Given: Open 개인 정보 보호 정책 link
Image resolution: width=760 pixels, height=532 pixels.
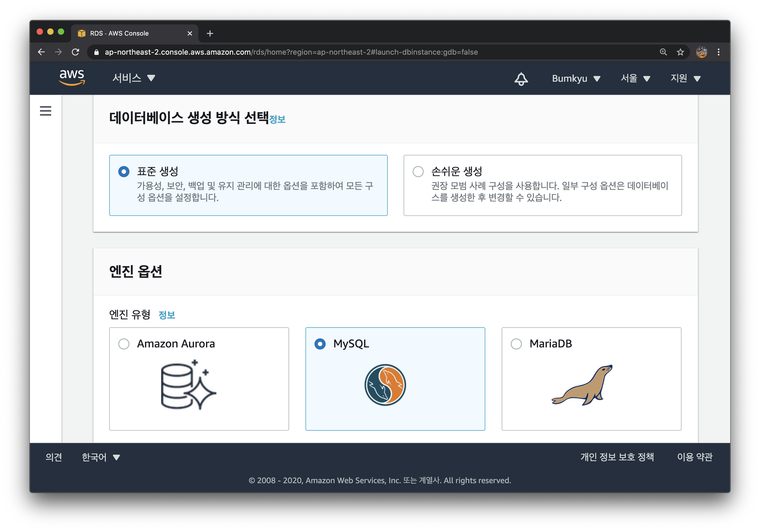Looking at the screenshot, I should click(617, 457).
